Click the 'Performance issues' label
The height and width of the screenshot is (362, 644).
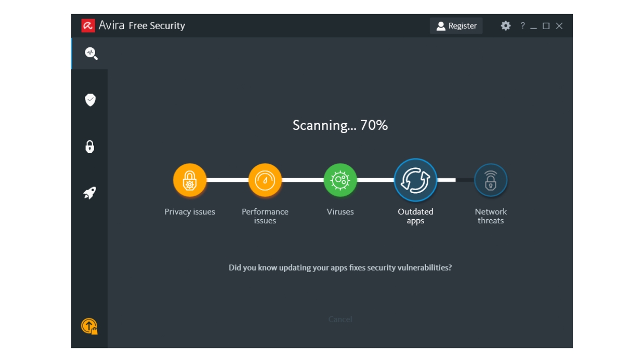coord(265,216)
